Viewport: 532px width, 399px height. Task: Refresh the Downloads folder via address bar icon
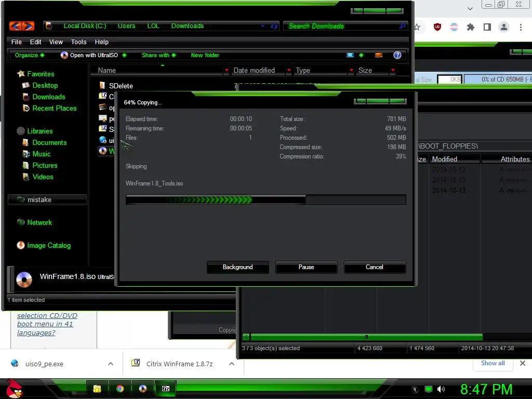tap(274, 26)
